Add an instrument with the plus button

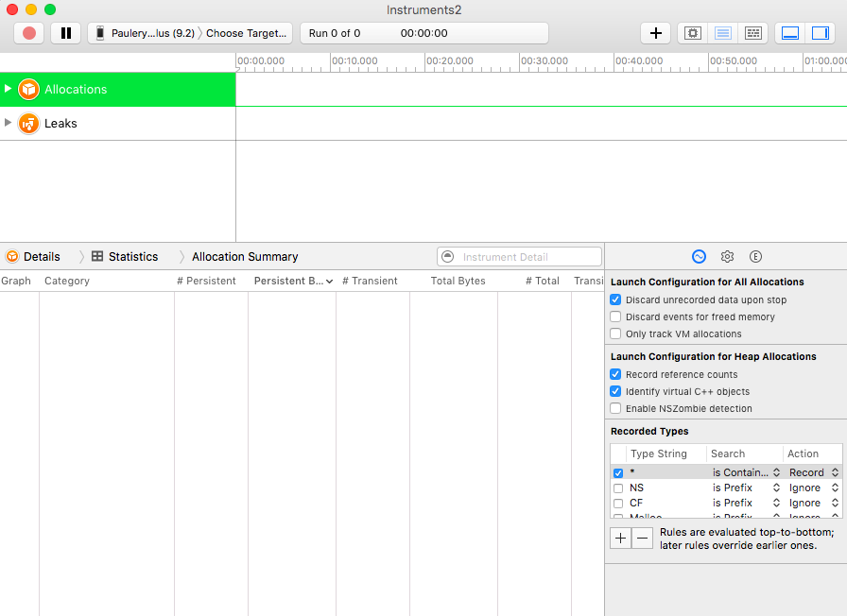click(x=656, y=33)
